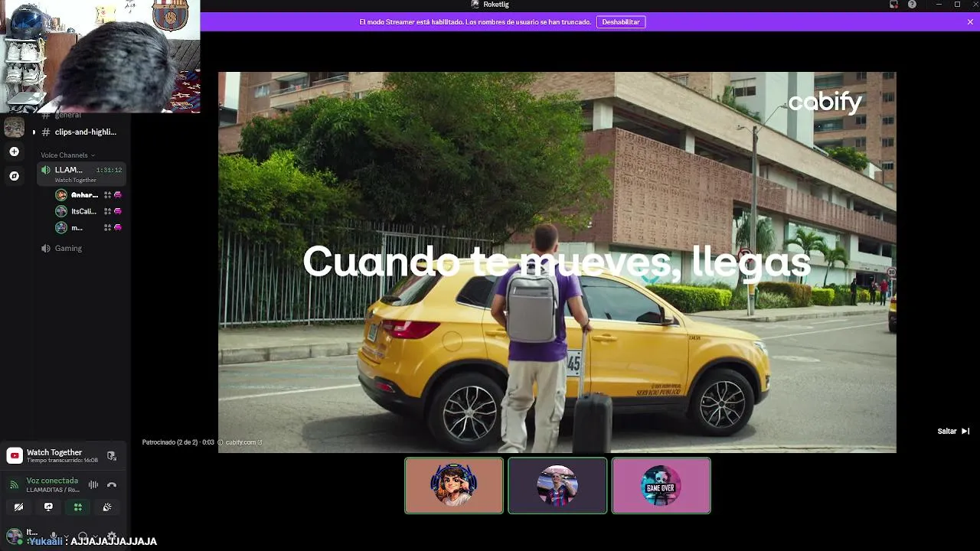Open the clips-and-highli... text channel
Viewport: 980px width, 551px height.
pos(79,132)
